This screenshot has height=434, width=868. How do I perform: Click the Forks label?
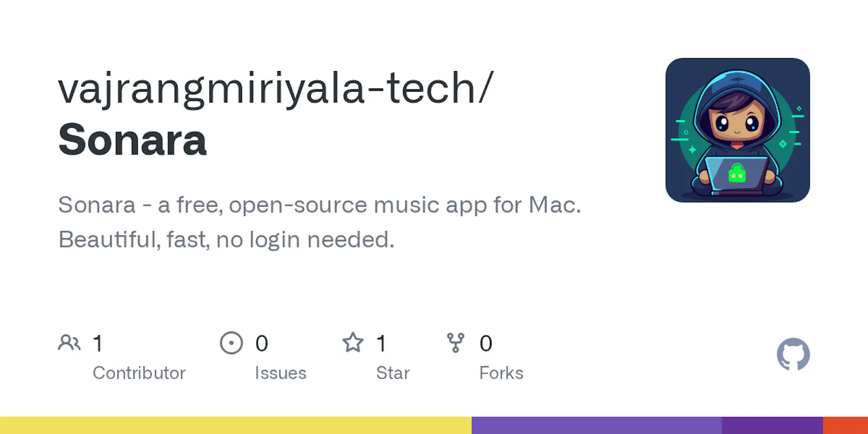point(501,373)
